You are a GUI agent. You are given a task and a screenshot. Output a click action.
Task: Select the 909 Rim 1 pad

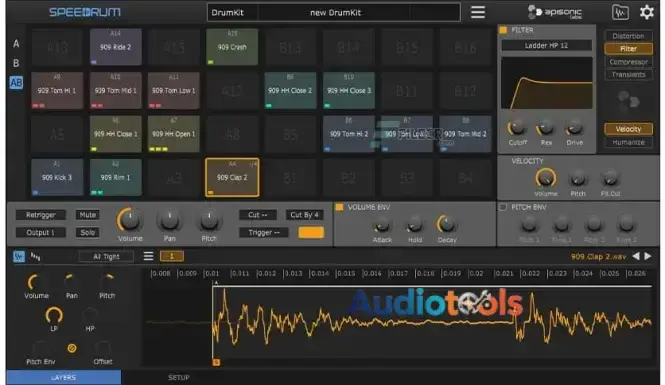[x=115, y=177]
